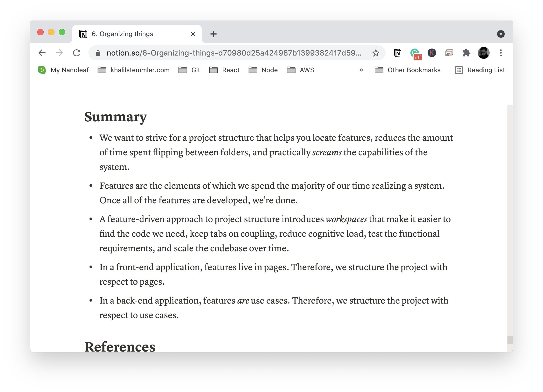Click the profile avatar picture
Screen dimensions: 543x392
pos(483,53)
